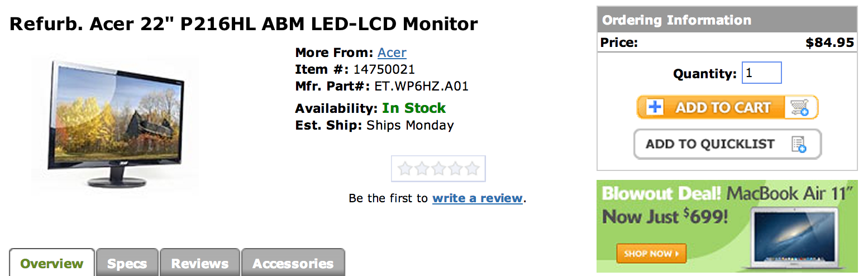Select the second rating star
Image resolution: width=868 pixels, height=276 pixels.
tap(422, 169)
